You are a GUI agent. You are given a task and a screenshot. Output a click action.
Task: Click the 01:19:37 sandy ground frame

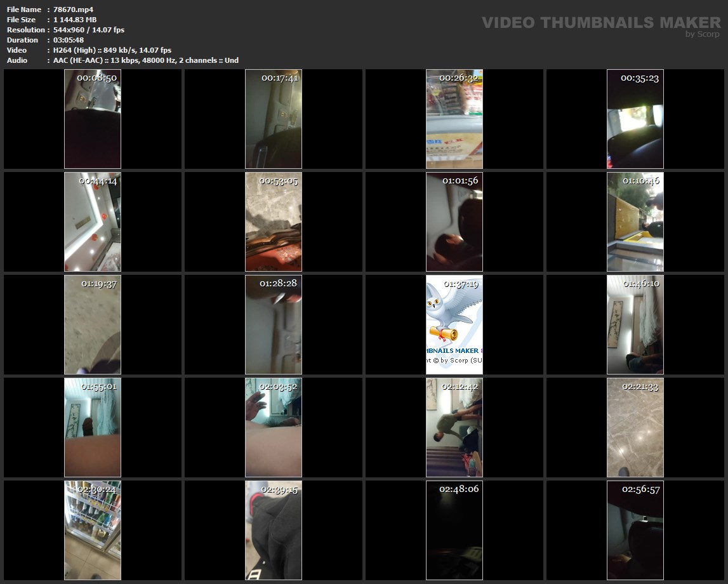[x=93, y=325]
